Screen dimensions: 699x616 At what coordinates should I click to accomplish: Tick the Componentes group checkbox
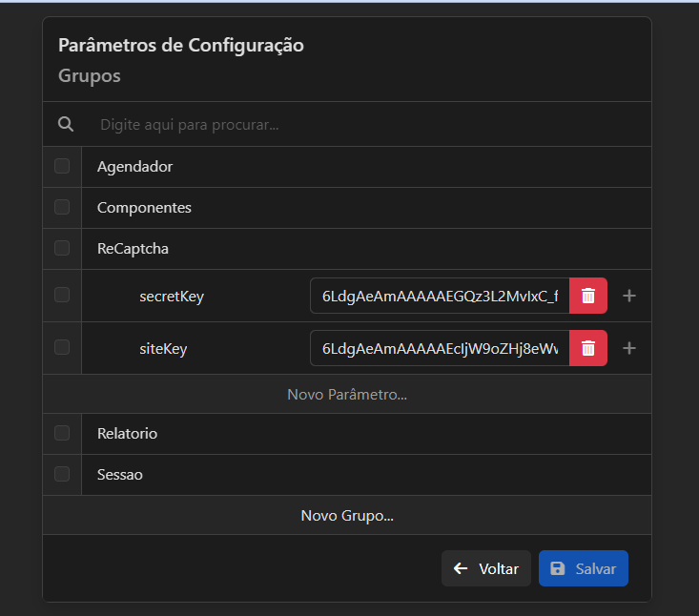[62, 207]
